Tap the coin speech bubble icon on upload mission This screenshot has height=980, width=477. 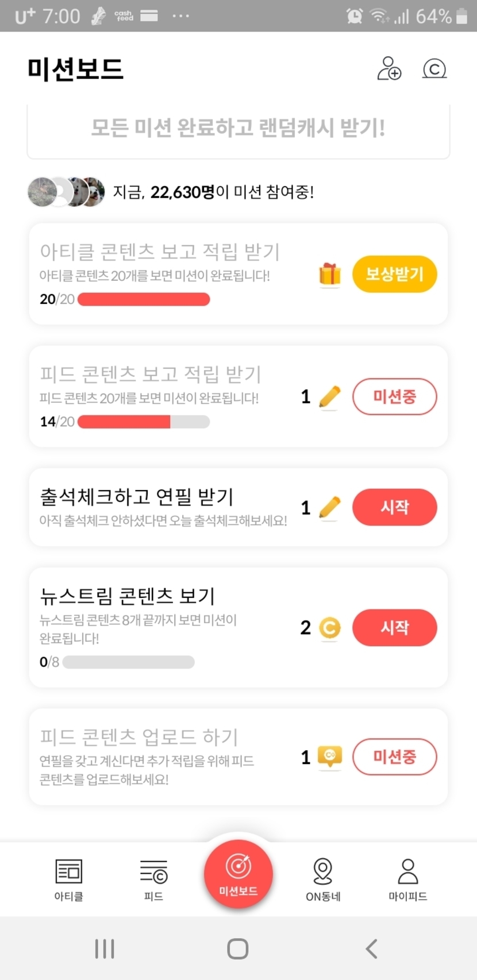tap(330, 757)
